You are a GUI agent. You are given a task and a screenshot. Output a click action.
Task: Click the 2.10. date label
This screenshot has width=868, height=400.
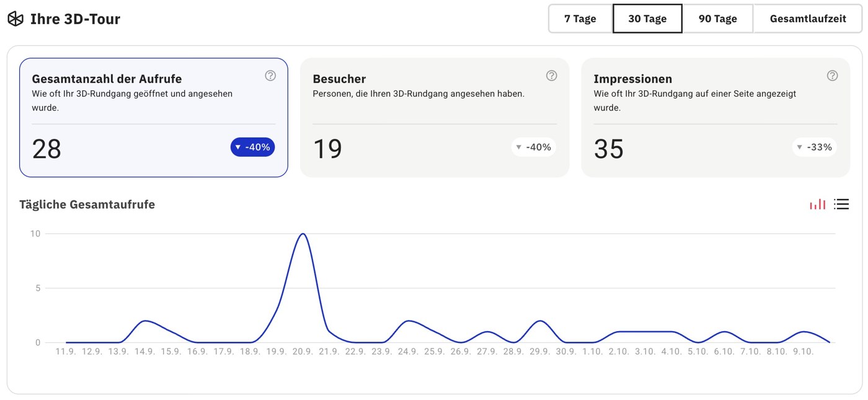pyautogui.click(x=619, y=352)
